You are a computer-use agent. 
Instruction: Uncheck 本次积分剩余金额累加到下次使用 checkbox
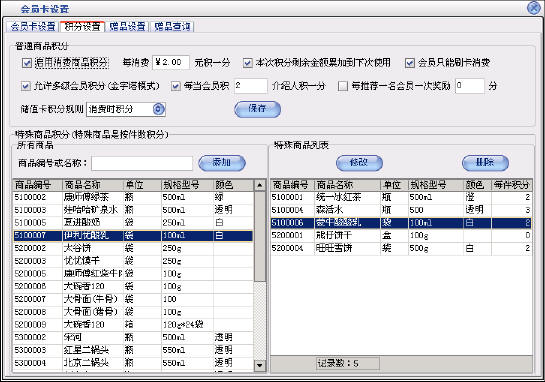[x=247, y=63]
